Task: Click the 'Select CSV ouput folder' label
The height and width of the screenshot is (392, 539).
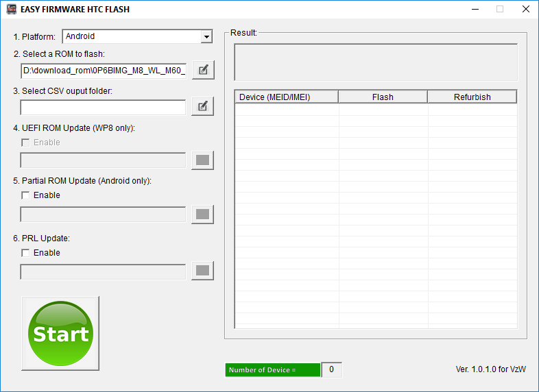Action: [63, 91]
